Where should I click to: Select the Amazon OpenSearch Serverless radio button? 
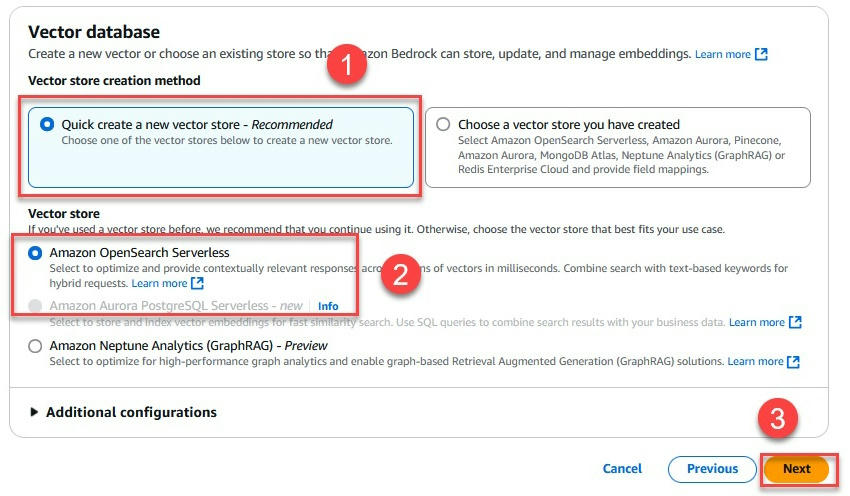point(36,253)
